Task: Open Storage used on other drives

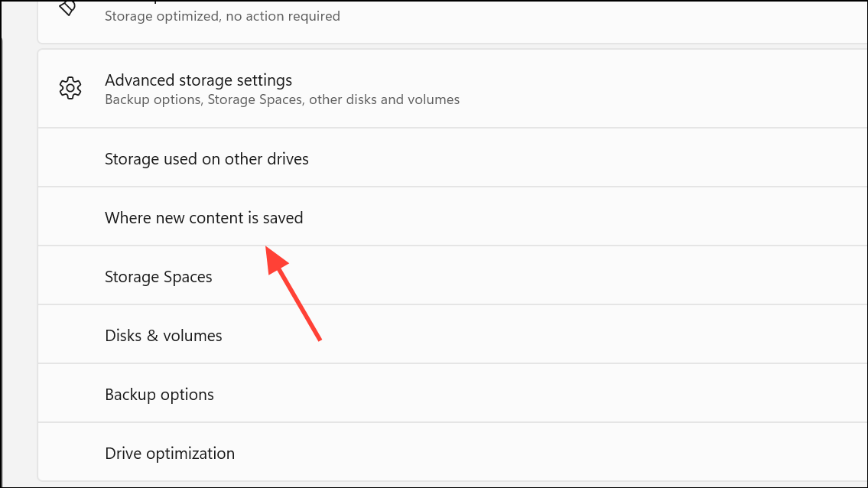Action: [x=206, y=158]
